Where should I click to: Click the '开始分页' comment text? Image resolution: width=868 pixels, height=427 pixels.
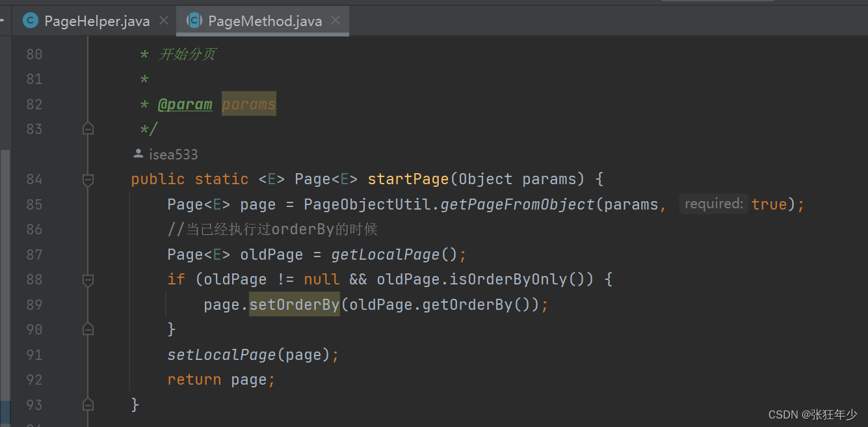pos(187,54)
